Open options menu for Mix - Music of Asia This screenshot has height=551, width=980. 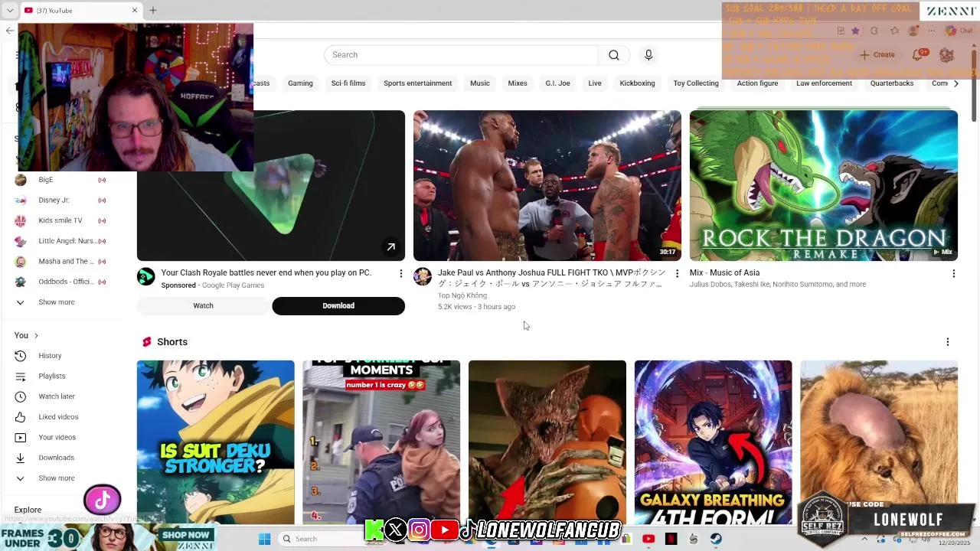pos(953,273)
